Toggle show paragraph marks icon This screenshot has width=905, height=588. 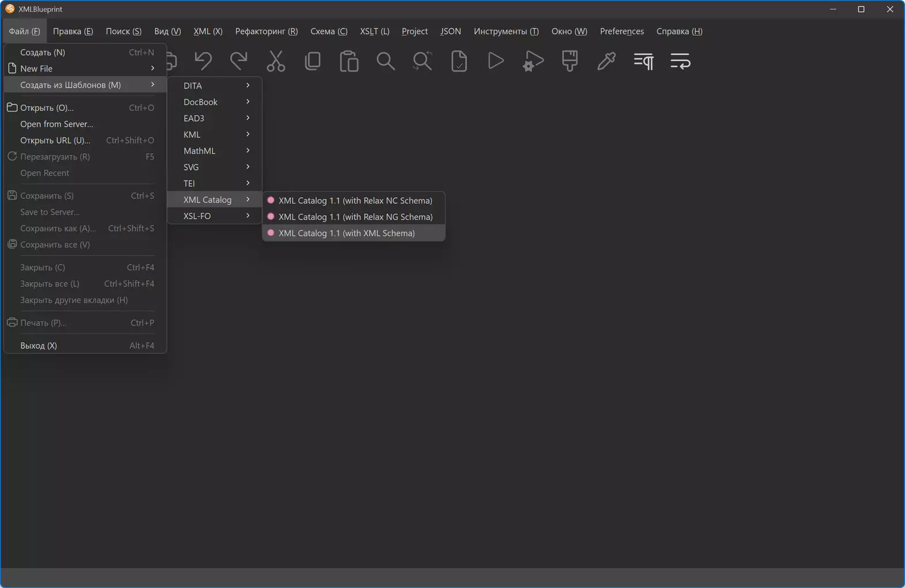tap(643, 61)
